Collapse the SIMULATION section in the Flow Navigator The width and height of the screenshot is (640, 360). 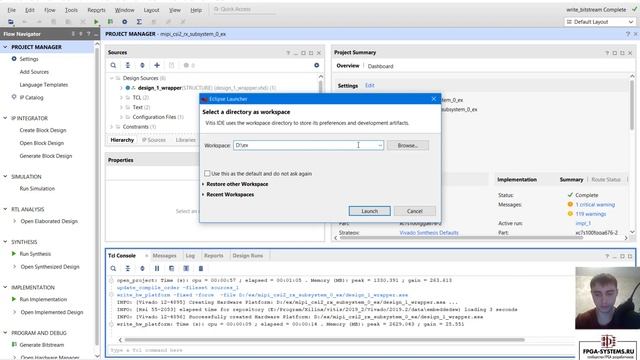[x=5, y=176]
